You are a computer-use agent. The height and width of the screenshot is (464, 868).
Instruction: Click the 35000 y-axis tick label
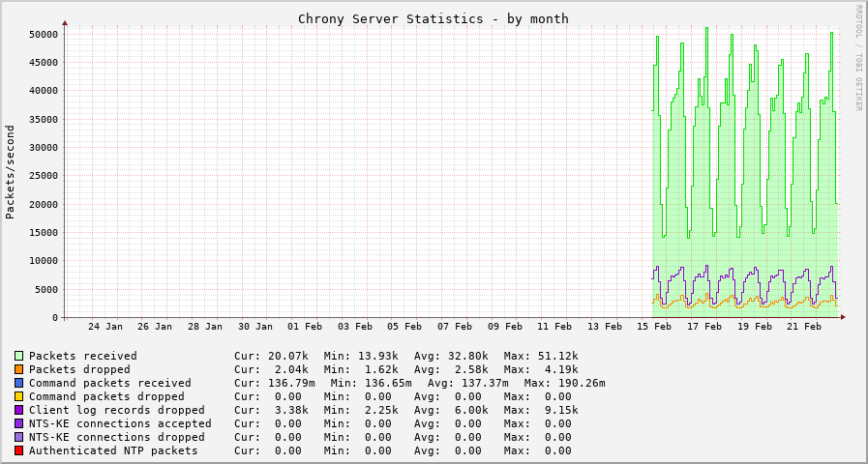(x=44, y=120)
